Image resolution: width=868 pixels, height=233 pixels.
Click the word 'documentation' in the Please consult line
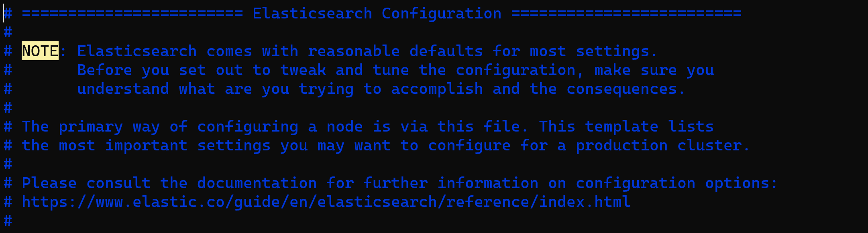click(x=257, y=183)
